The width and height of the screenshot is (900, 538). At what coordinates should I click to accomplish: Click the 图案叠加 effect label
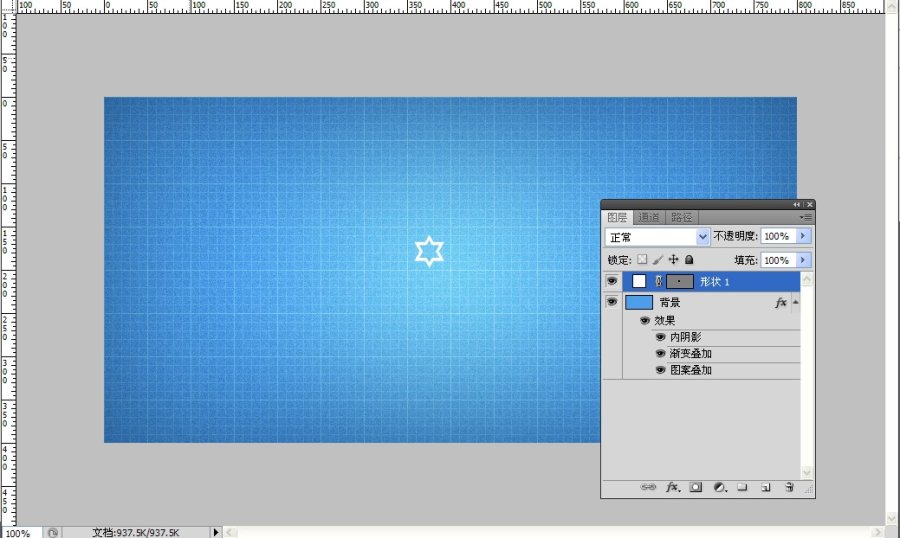pos(690,370)
